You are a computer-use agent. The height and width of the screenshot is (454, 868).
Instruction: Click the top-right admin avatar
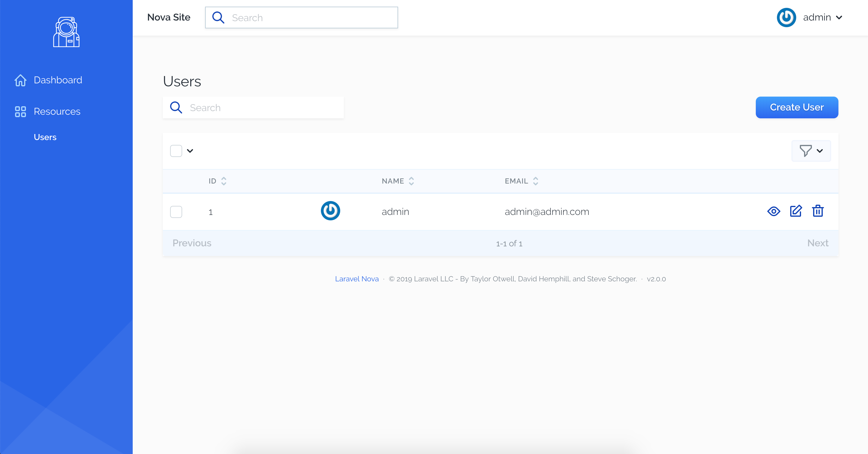point(786,18)
